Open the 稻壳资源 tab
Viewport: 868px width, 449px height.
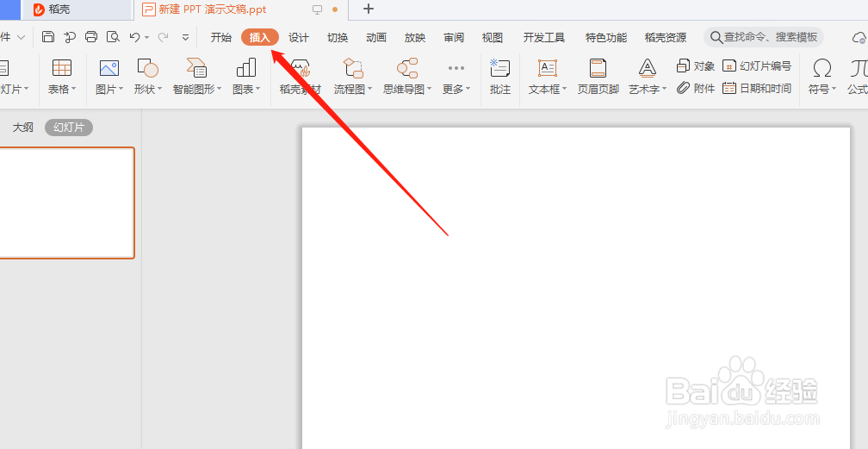pos(666,38)
